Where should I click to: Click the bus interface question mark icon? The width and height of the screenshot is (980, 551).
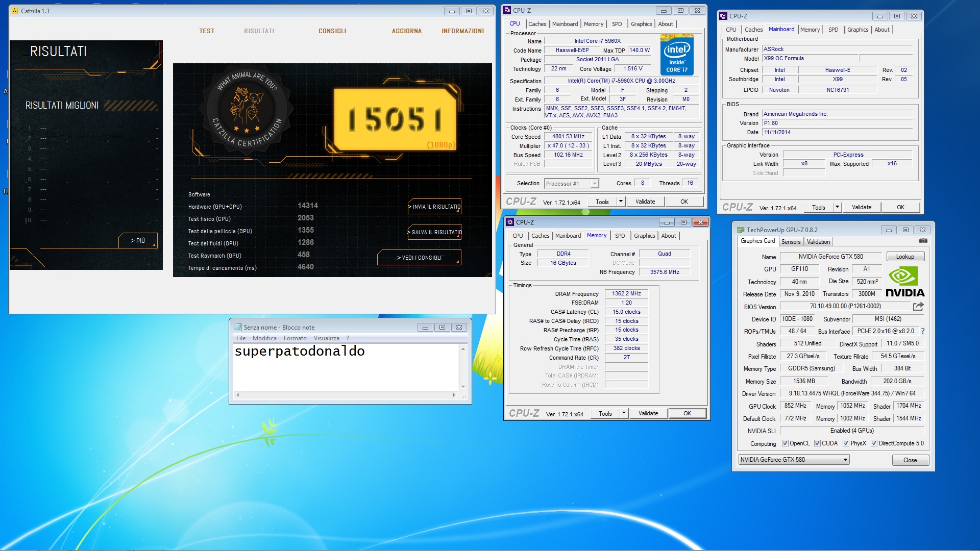coord(923,331)
